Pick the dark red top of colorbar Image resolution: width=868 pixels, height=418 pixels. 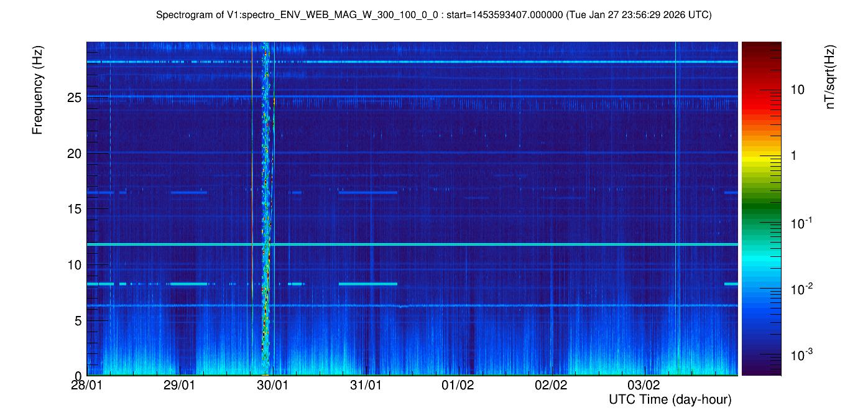pos(761,45)
